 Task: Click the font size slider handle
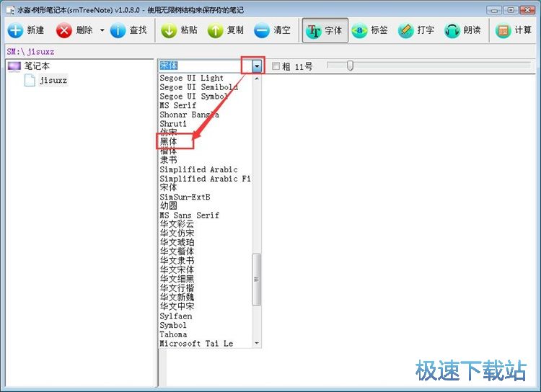(x=350, y=66)
